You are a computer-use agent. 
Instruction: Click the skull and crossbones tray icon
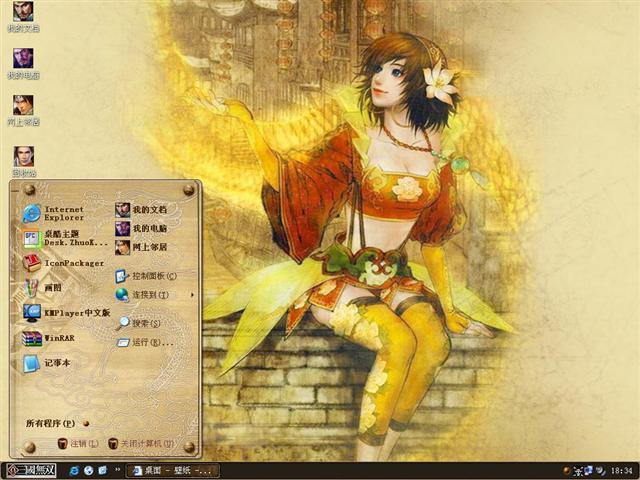click(x=578, y=471)
